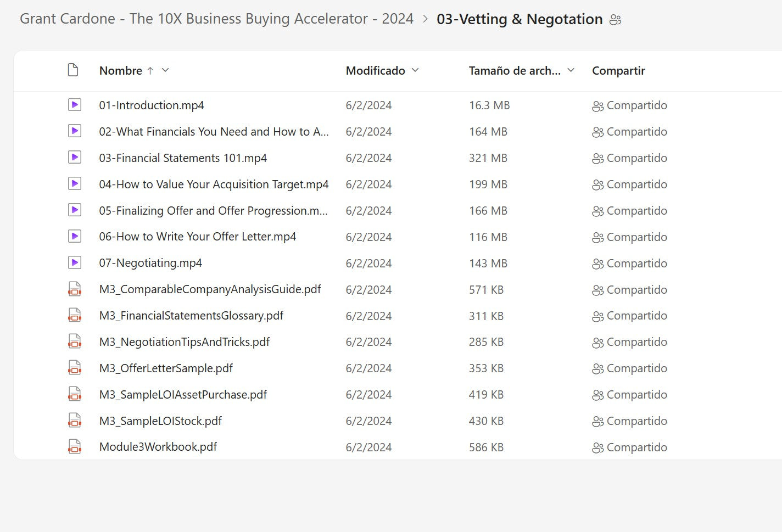Click video icon for 01-Introduction.mp4
Viewport: 782px width, 532px height.
(x=75, y=105)
